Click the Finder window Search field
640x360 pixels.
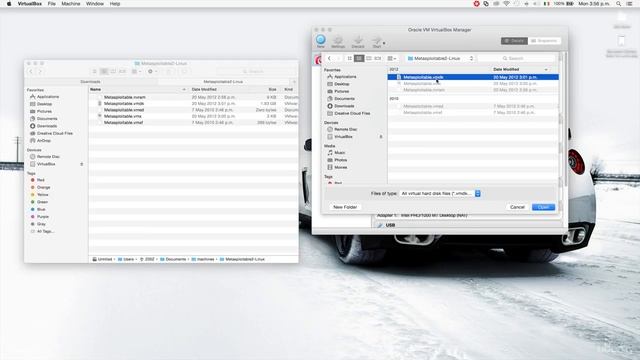coord(253,71)
